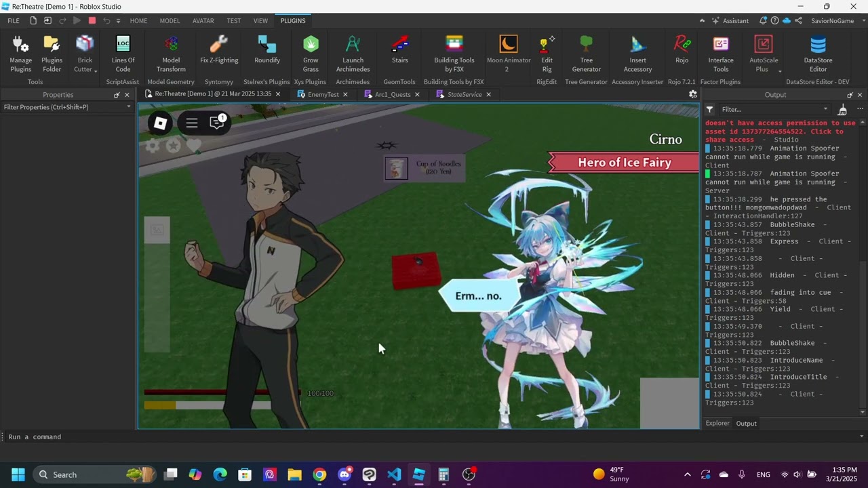Viewport: 868px width, 488px height.
Task: Switch to the HOME ribbon tab
Action: pos(138,21)
